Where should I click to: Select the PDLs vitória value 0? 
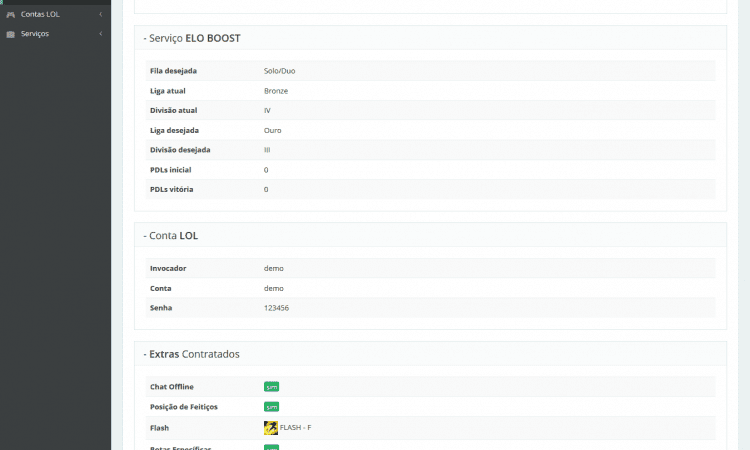pos(266,189)
